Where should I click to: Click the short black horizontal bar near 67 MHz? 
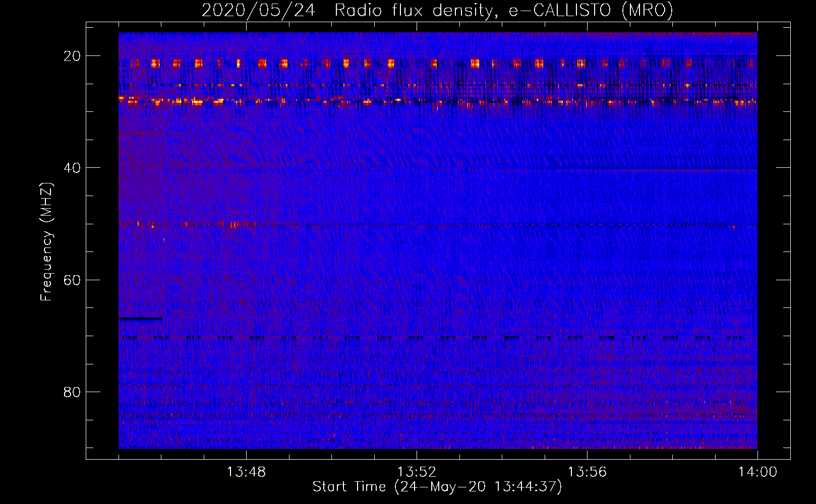141,319
